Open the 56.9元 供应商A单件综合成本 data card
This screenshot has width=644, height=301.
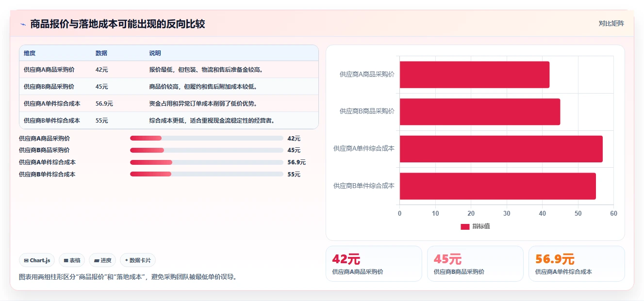577,264
